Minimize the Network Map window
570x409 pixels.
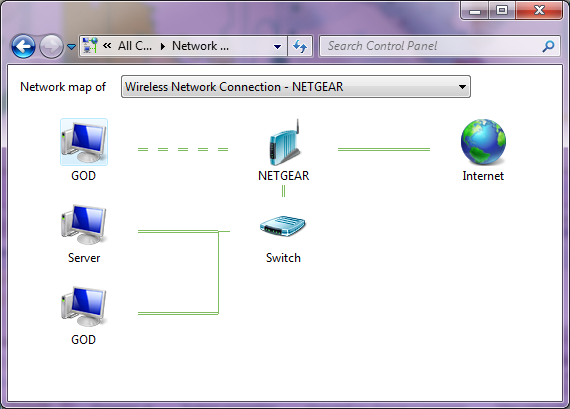[474, 10]
